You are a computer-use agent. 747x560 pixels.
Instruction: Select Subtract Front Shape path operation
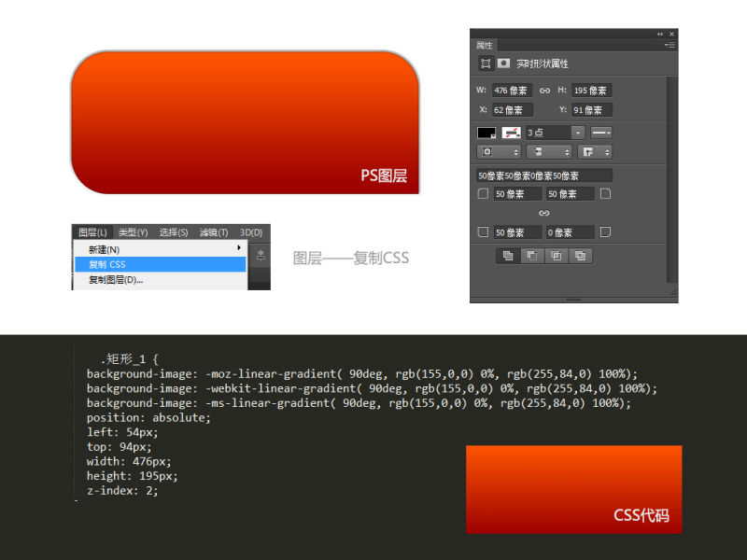point(531,256)
